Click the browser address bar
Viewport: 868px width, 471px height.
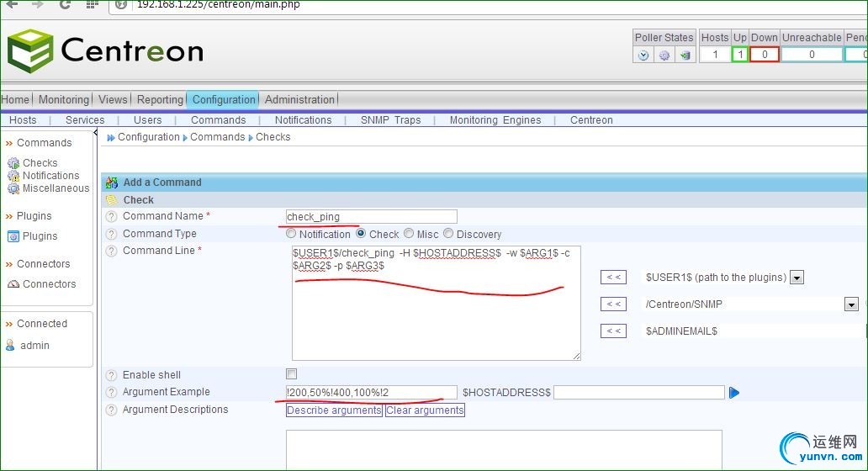487,5
